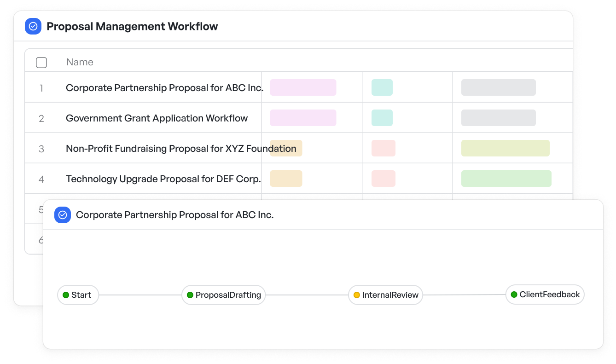The height and width of the screenshot is (364, 616).
Task: Select the ProposalDrafting workflow node
Action: click(x=224, y=295)
